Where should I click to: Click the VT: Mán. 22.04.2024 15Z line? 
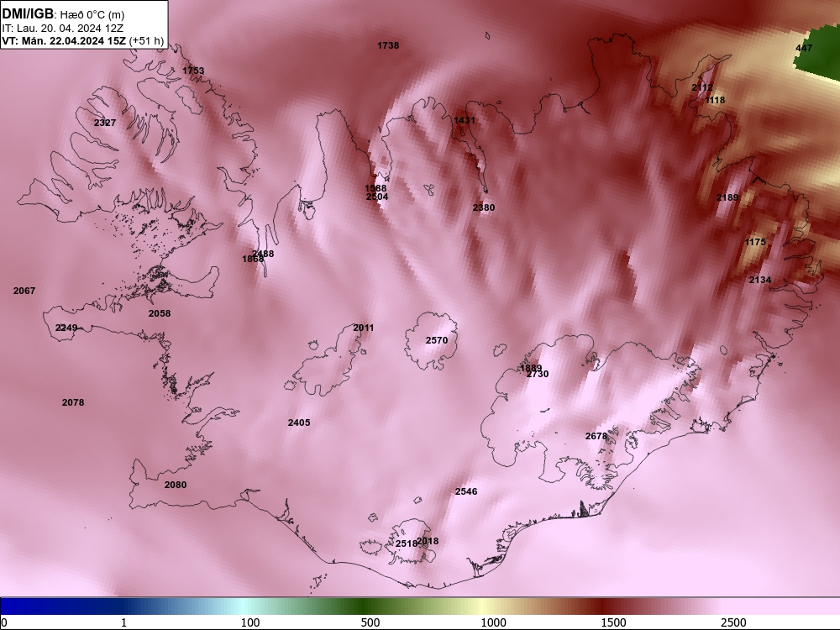(x=65, y=41)
